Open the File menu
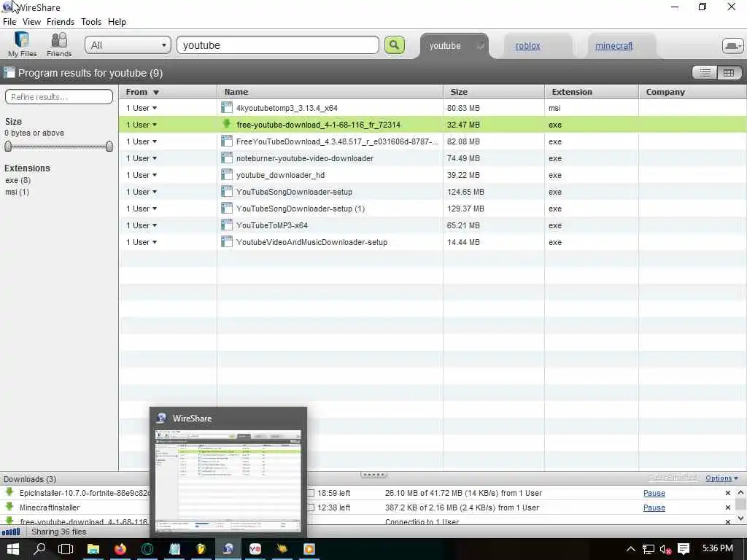 click(x=9, y=22)
